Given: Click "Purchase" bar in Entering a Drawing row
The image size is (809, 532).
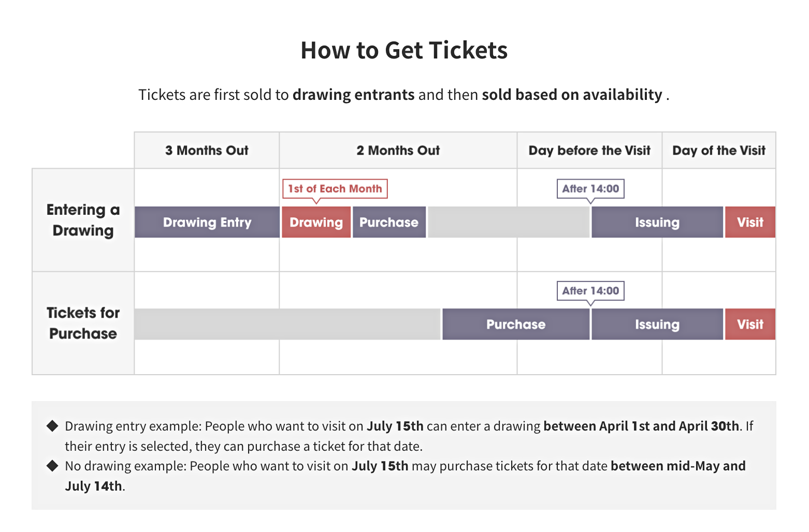Looking at the screenshot, I should click(x=389, y=223).
